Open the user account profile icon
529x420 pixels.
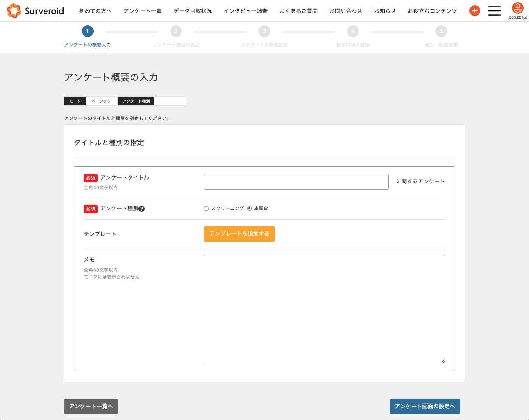click(x=517, y=8)
